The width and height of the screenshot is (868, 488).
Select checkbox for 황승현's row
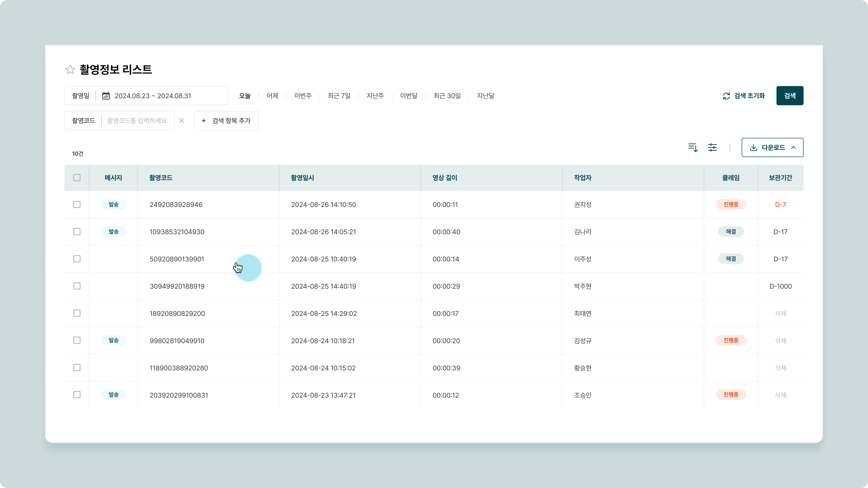click(77, 367)
